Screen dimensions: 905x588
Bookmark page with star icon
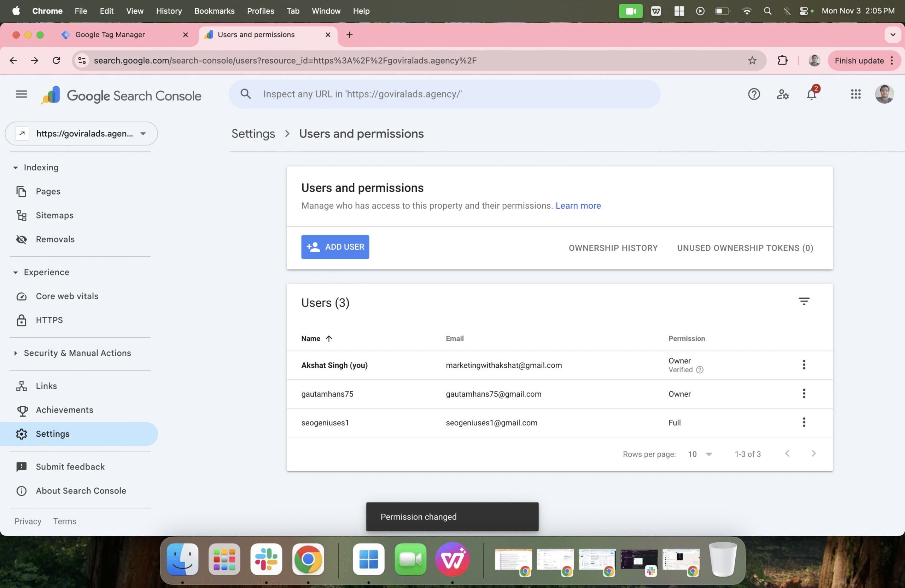[752, 60]
